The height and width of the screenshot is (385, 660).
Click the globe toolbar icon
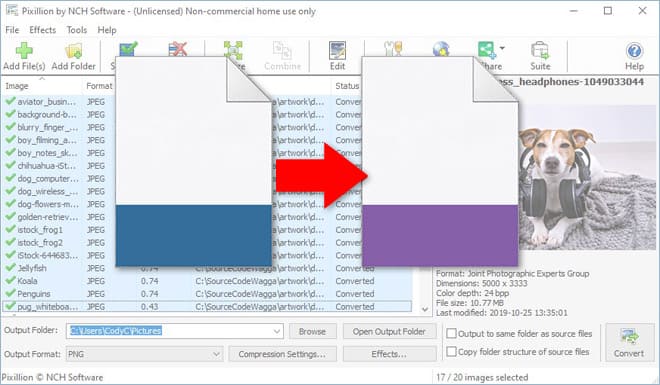tap(441, 49)
